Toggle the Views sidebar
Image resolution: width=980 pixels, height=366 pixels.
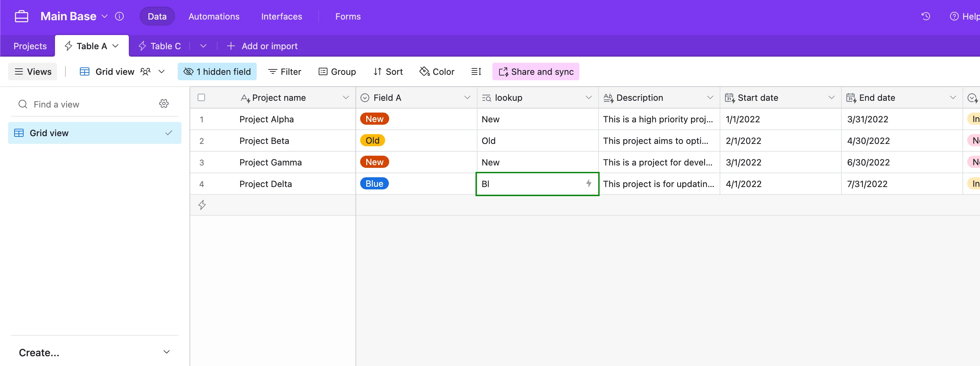click(x=33, y=71)
